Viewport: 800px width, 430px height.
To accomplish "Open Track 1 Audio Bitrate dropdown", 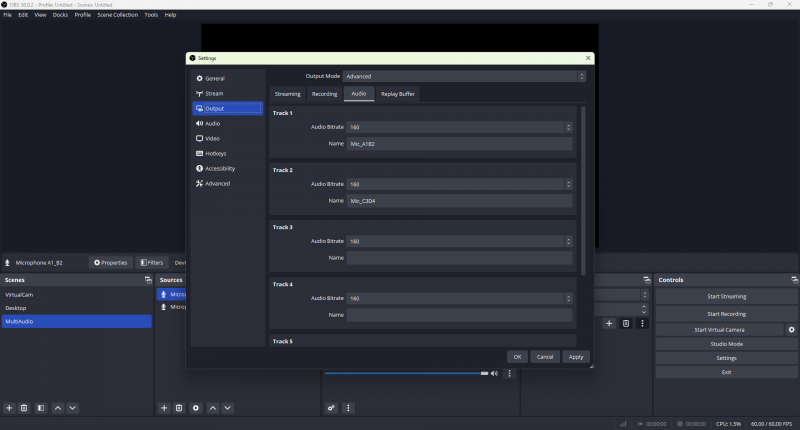I will 459,127.
